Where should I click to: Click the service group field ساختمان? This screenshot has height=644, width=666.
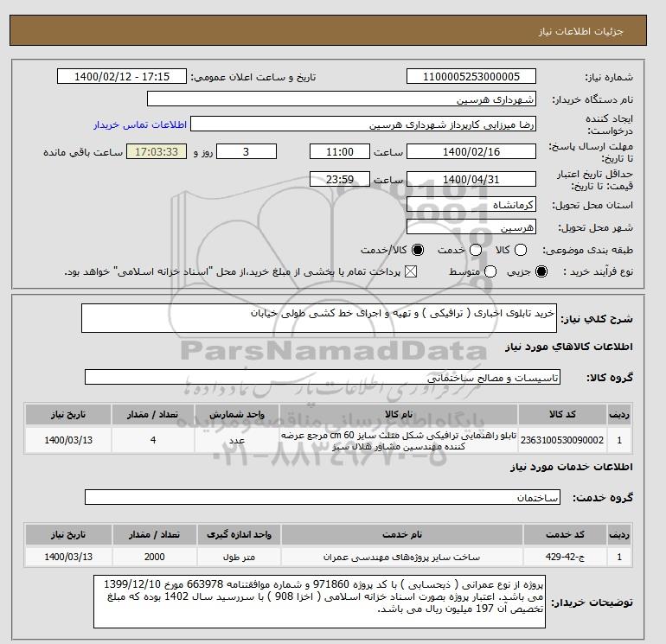tap(323, 497)
